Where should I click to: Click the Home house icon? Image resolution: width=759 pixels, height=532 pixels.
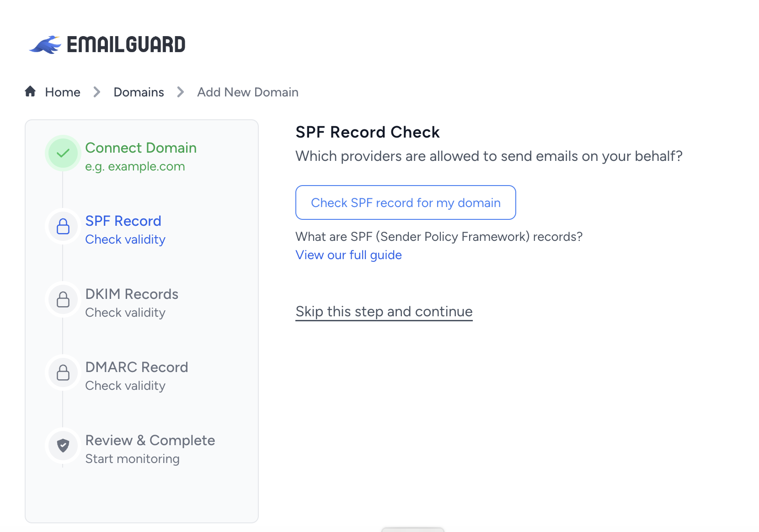[x=30, y=91]
